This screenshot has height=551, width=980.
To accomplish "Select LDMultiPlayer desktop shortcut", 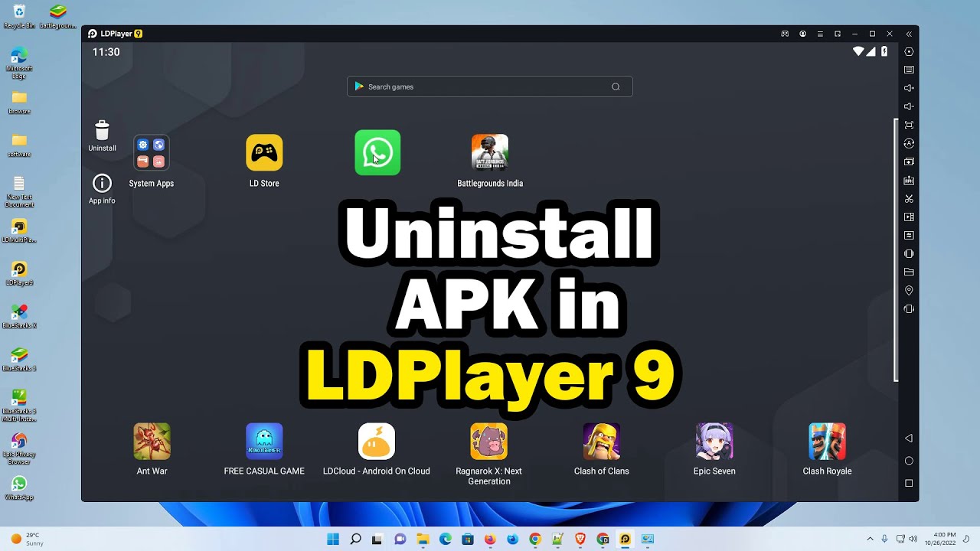I will tap(19, 231).
